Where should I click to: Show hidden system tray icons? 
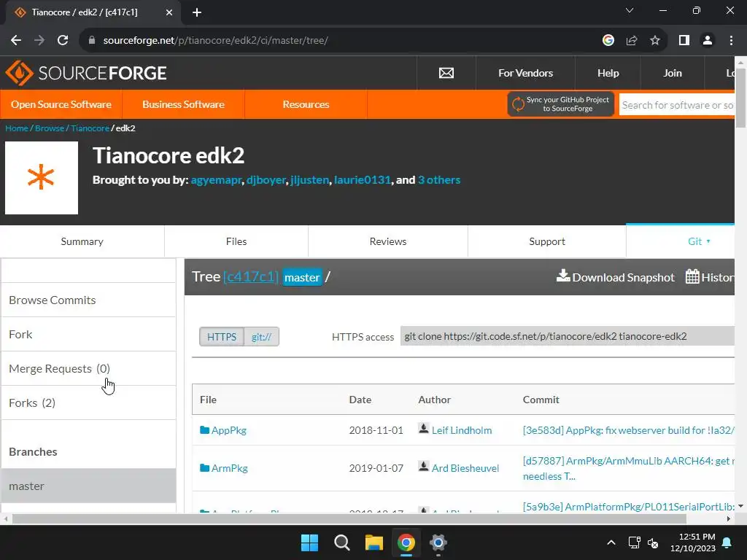tap(611, 542)
